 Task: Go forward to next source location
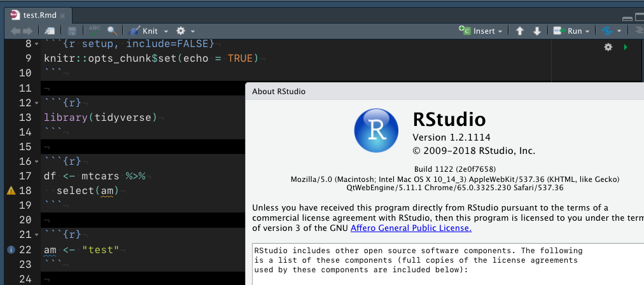click(x=27, y=31)
